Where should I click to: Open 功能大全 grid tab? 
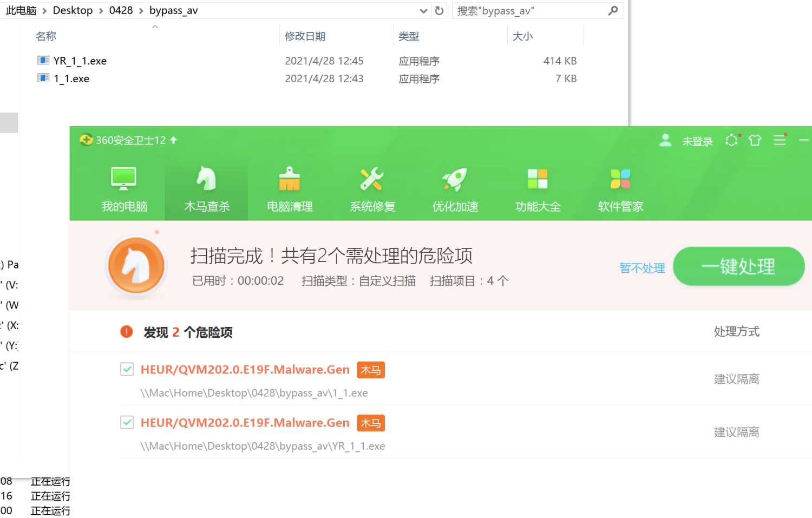tap(538, 189)
